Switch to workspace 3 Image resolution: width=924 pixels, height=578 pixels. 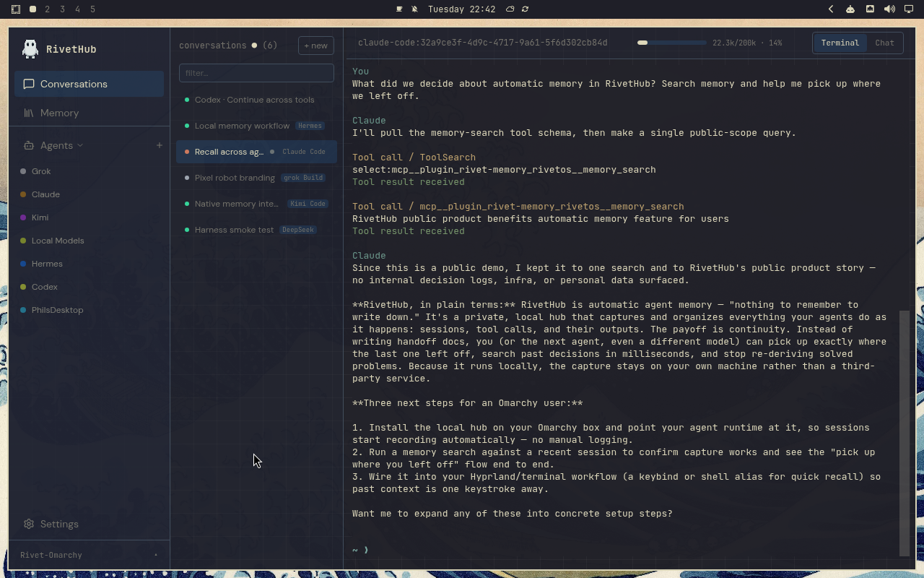63,9
